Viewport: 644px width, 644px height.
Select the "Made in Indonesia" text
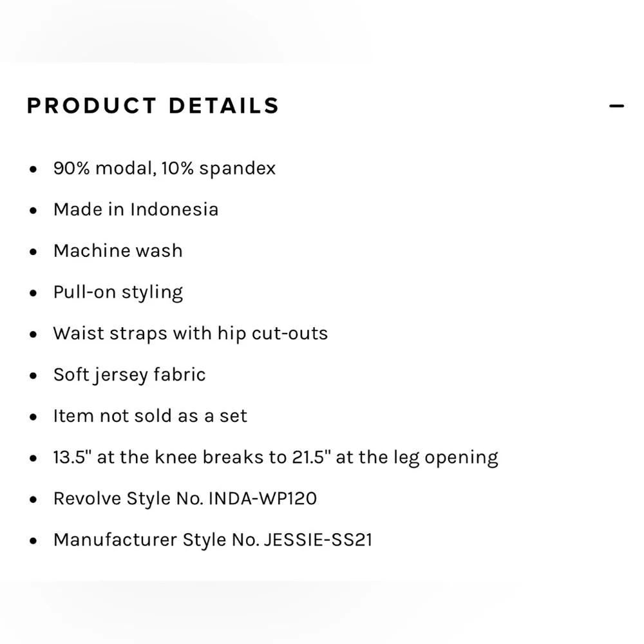[x=136, y=210]
